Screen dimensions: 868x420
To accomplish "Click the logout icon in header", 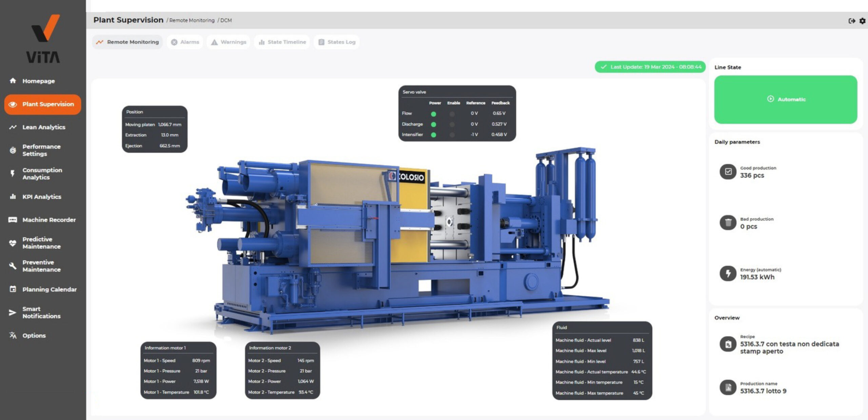I will click(852, 21).
